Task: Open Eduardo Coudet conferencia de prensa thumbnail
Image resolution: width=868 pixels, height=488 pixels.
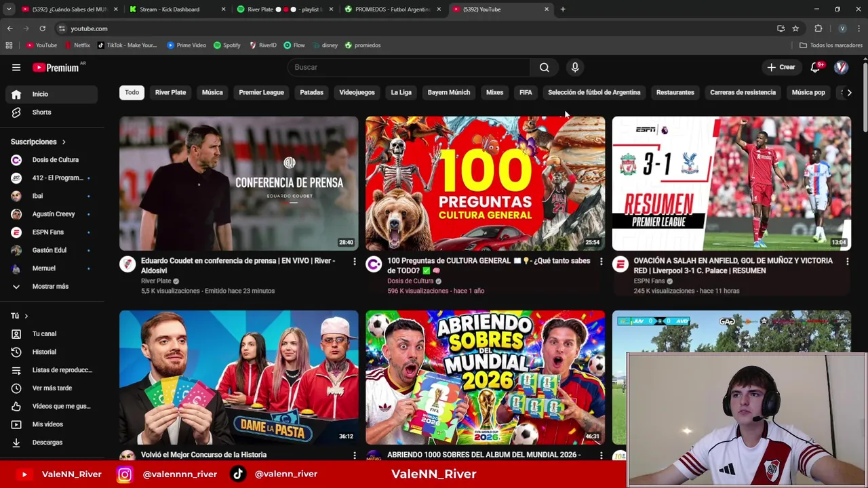Action: coord(239,184)
